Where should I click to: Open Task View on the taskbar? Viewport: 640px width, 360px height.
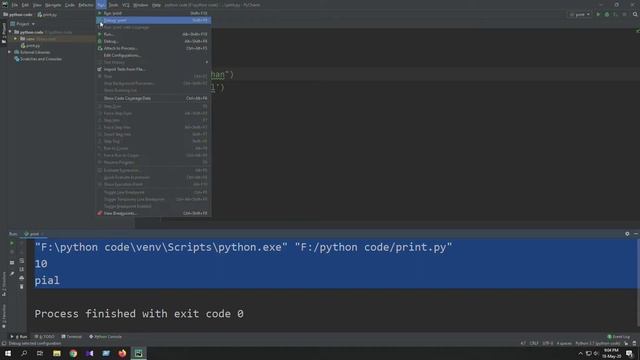pos(40,353)
